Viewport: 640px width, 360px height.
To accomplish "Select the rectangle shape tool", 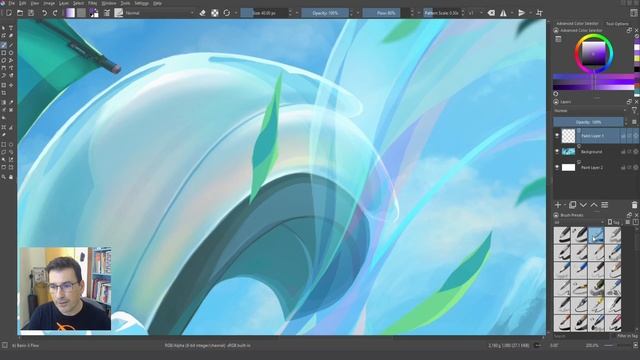I will pos(4,53).
